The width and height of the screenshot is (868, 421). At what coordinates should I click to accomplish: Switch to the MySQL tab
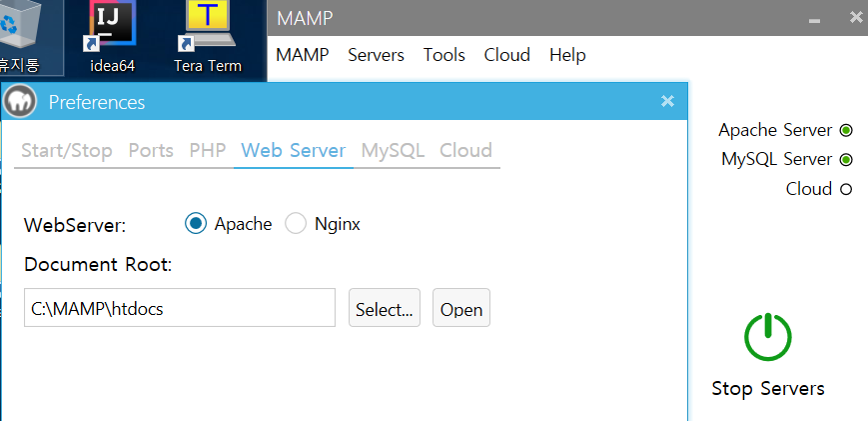tap(393, 151)
